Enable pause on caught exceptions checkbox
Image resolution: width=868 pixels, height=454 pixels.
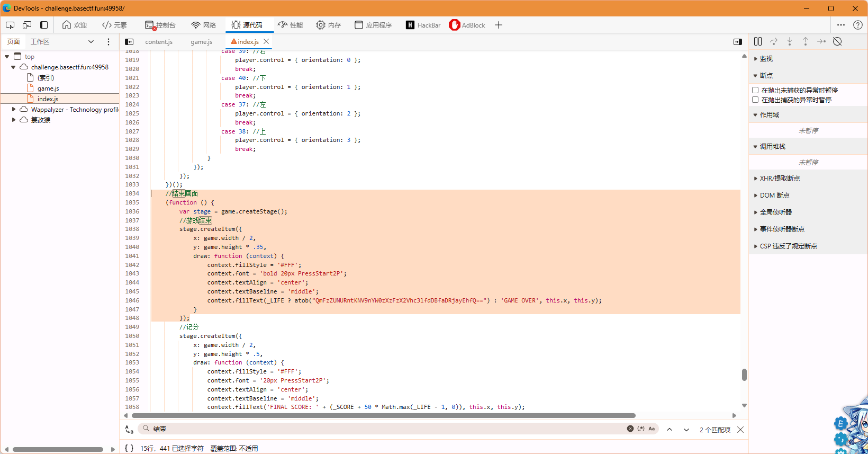coord(755,100)
